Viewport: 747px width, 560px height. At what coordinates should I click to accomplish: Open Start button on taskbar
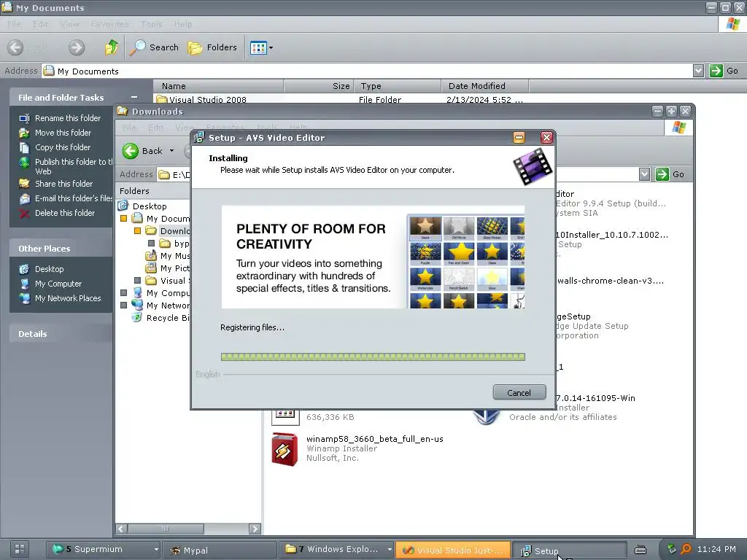(x=20, y=549)
